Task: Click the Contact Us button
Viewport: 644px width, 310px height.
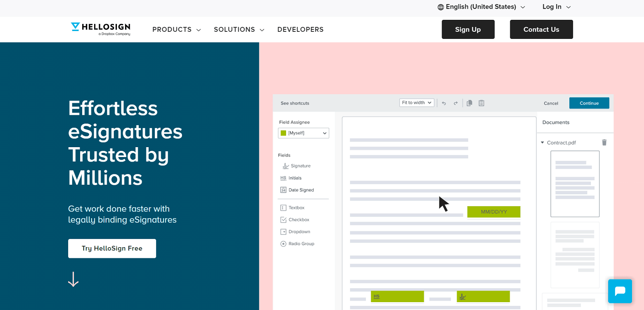Action: click(541, 29)
